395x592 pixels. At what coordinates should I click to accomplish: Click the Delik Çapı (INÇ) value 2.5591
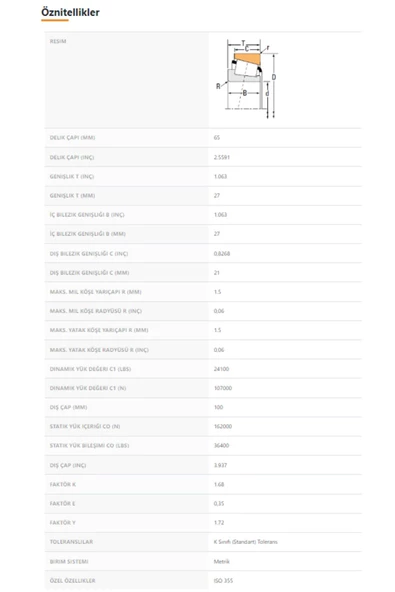[x=221, y=157]
